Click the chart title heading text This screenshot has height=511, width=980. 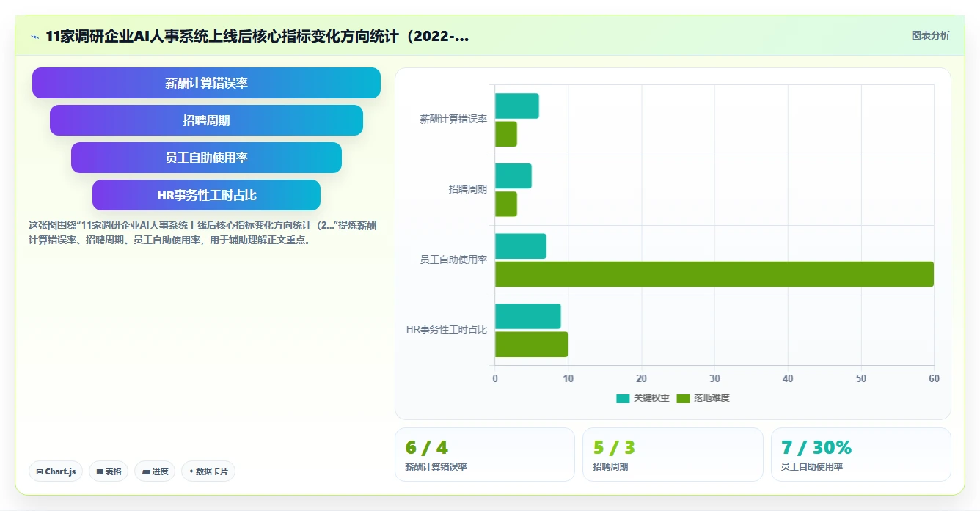click(257, 36)
